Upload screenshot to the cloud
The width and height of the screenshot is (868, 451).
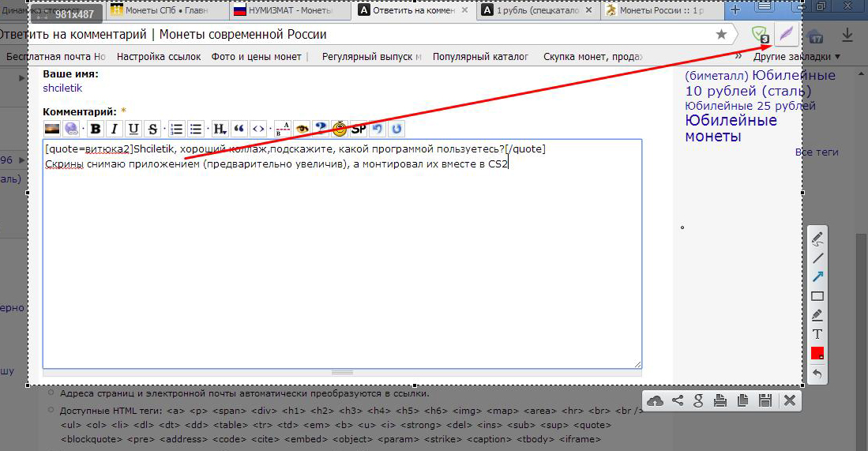655,400
